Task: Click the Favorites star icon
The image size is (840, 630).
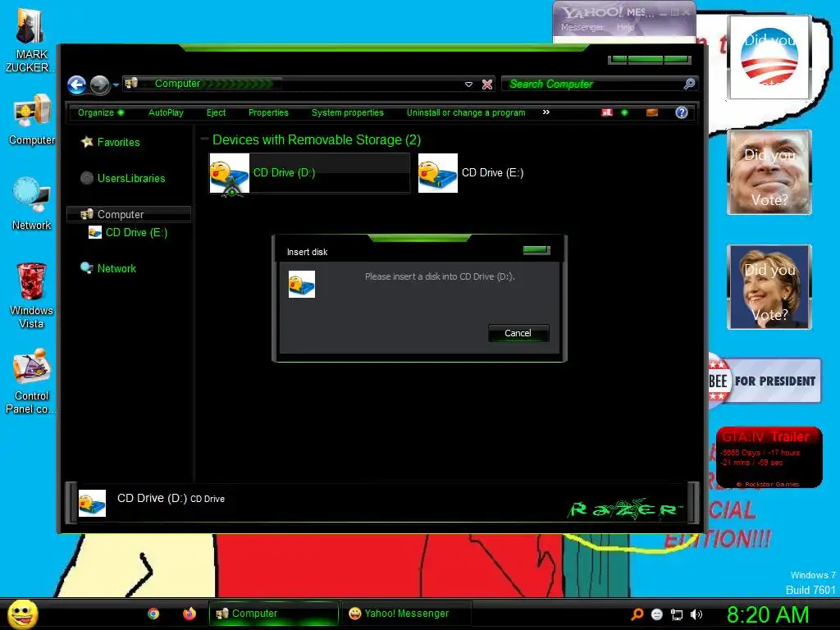Action: click(x=87, y=141)
